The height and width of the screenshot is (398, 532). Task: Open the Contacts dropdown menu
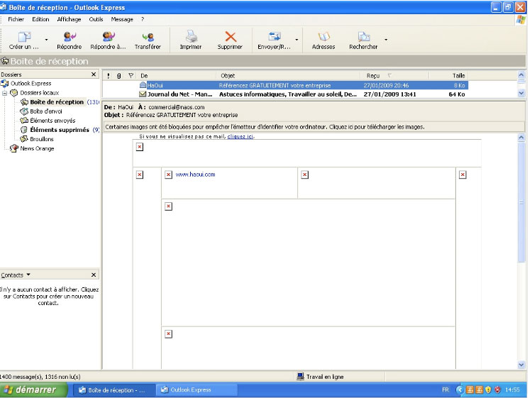[x=28, y=275]
